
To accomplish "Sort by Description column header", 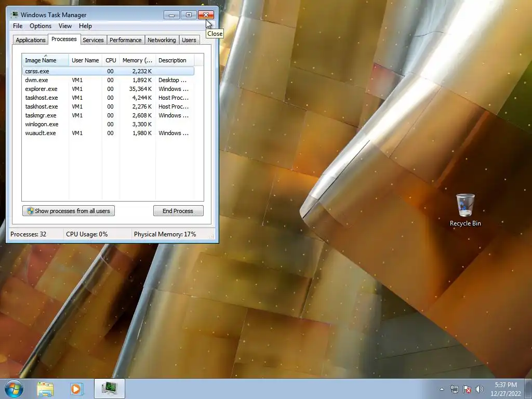I will [175, 60].
